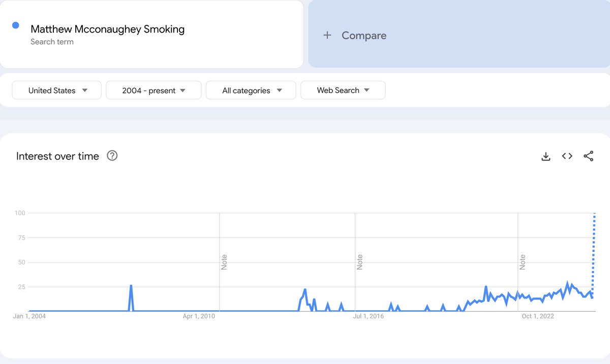Open the All categories dropdown
The height and width of the screenshot is (364, 610).
point(251,90)
